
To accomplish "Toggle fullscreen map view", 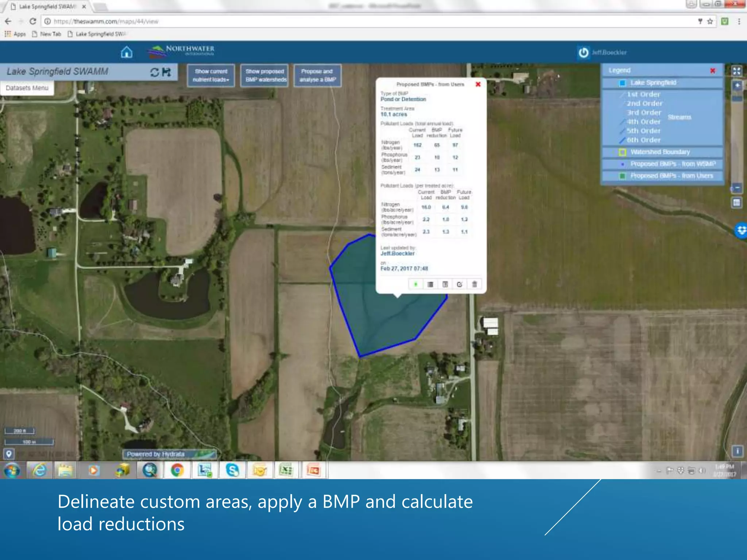I will 736,71.
